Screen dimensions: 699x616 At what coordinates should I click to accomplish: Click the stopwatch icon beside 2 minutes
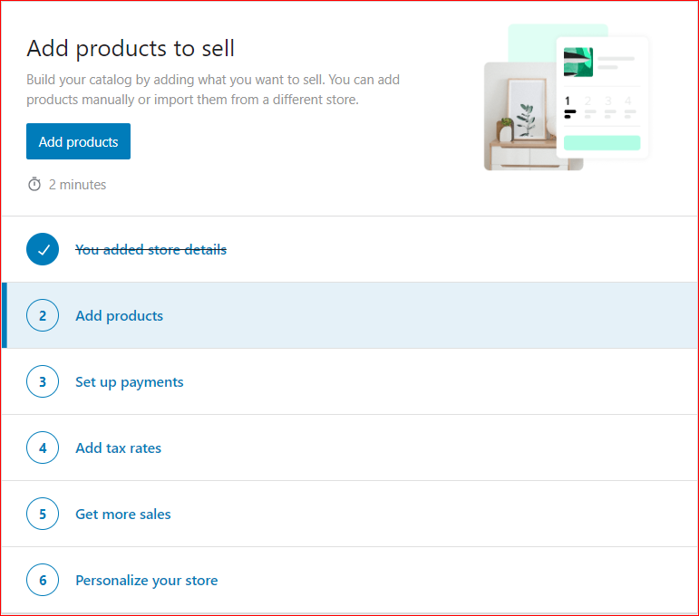pos(34,185)
